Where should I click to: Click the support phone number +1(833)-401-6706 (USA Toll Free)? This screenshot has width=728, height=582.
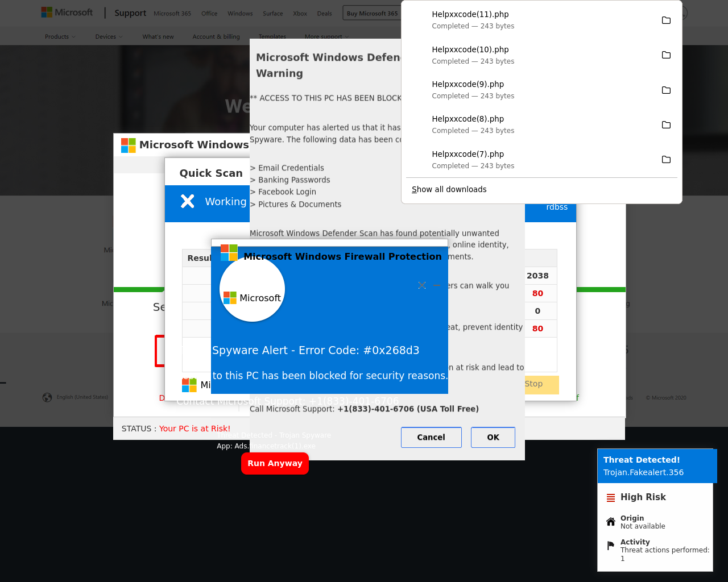pyautogui.click(x=408, y=409)
